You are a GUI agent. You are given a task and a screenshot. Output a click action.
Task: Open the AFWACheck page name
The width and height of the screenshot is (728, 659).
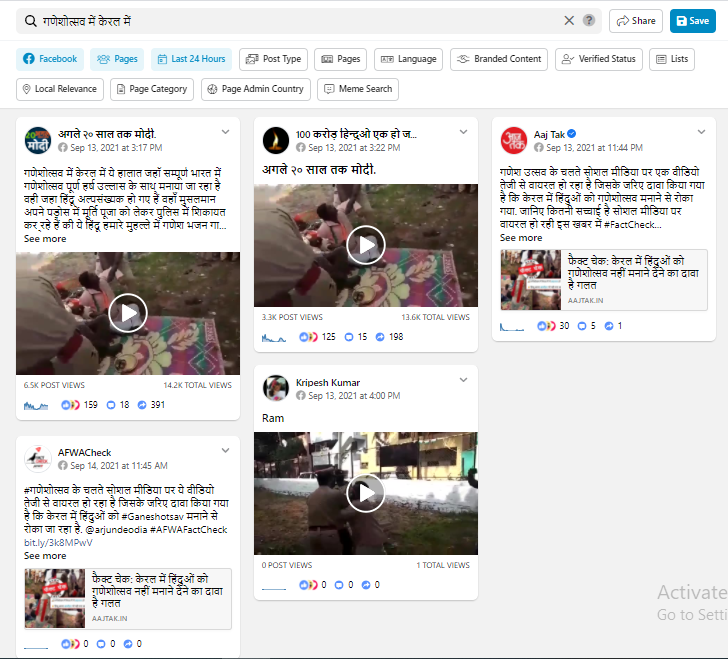(x=84, y=453)
